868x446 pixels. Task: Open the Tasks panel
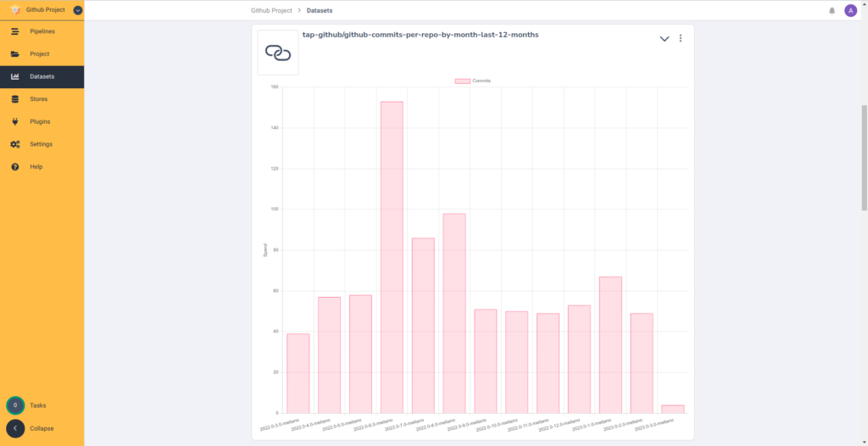[15, 405]
